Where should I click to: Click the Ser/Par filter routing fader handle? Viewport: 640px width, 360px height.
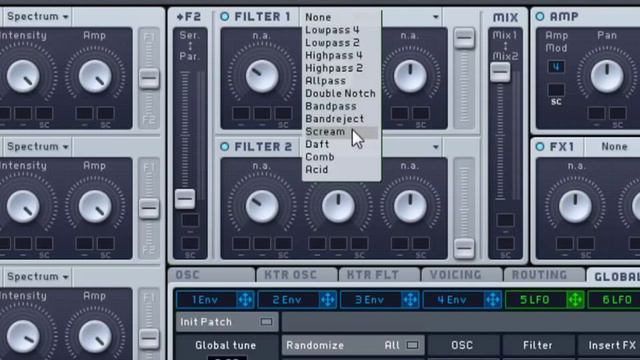tap(185, 199)
